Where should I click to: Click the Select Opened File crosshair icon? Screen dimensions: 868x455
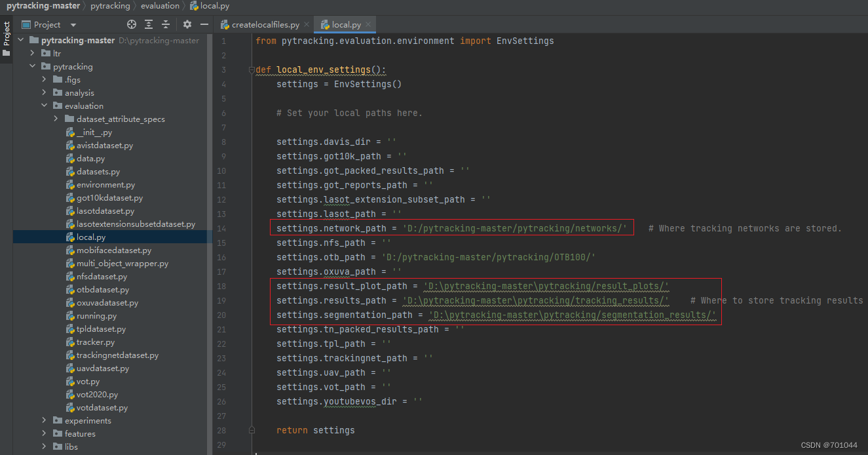pyautogui.click(x=131, y=24)
